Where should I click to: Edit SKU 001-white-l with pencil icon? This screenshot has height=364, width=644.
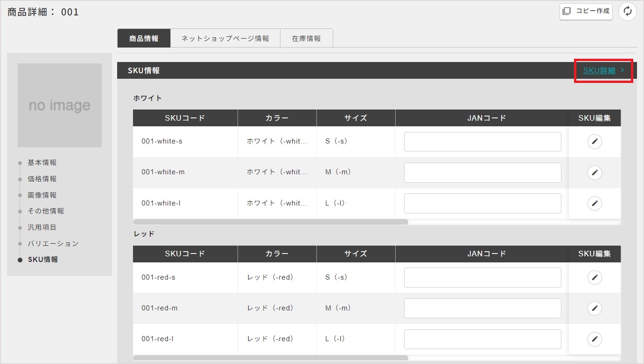point(595,203)
